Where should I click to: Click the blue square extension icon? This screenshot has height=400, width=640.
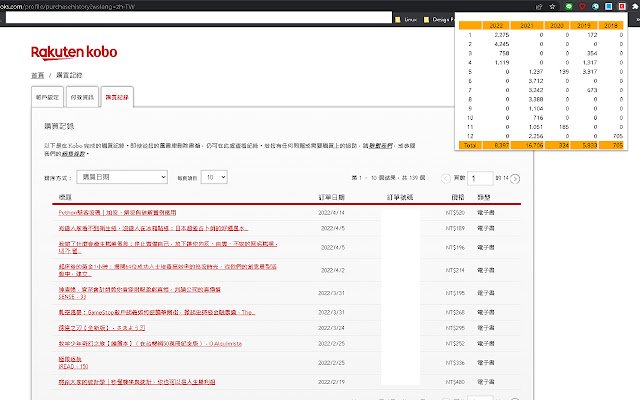point(609,7)
